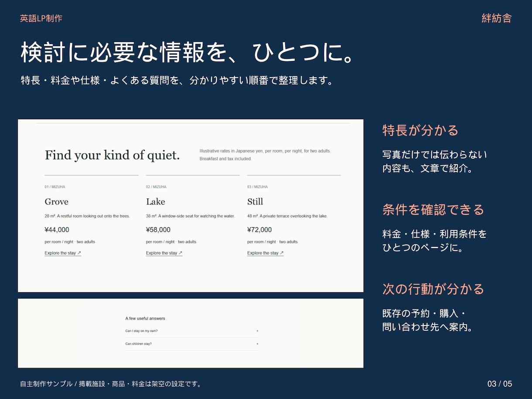Click the '既存の予約・購入・' paragraph
This screenshot has height=399, width=532.
(428, 321)
